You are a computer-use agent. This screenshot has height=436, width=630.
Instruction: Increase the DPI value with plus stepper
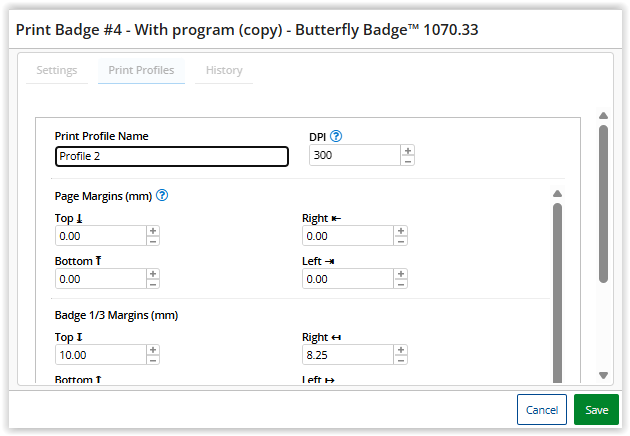click(407, 150)
